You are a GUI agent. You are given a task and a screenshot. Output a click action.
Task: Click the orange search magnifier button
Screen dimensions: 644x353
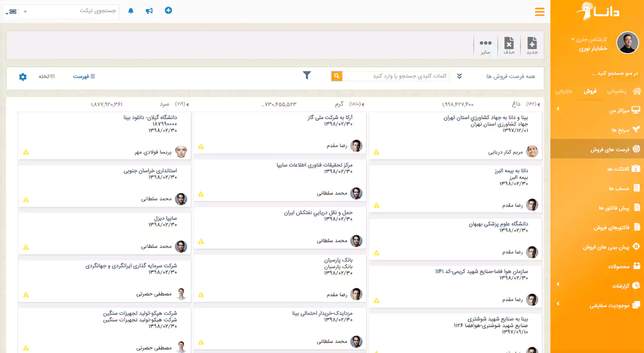click(337, 76)
